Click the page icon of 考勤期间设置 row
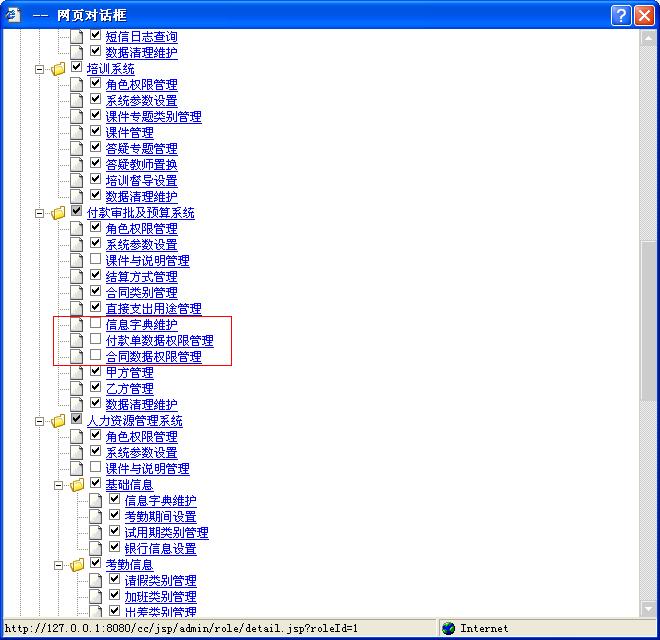 point(96,517)
